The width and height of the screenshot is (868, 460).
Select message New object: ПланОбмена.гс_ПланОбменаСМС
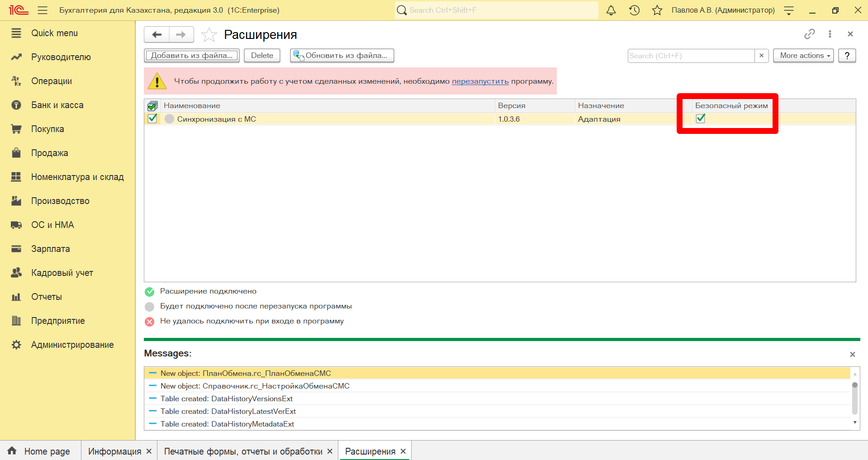[498, 373]
